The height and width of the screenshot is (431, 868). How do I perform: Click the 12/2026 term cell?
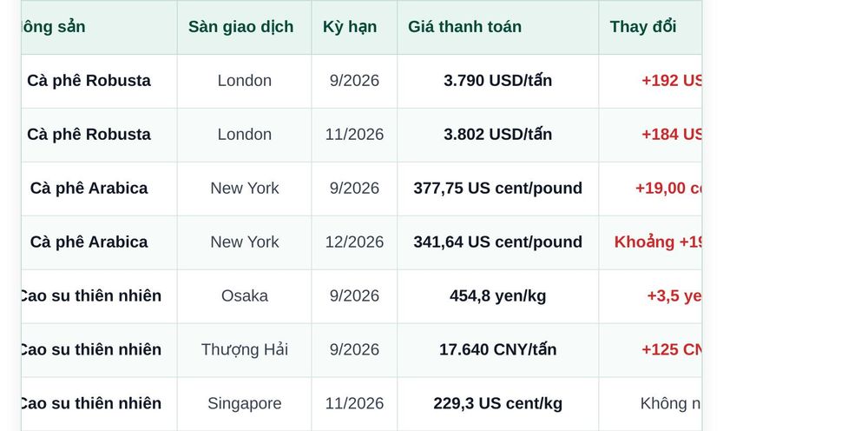[x=354, y=242]
